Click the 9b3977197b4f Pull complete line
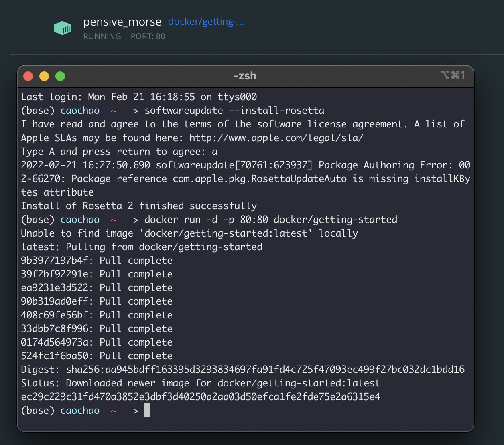This screenshot has width=504, height=445. click(97, 261)
